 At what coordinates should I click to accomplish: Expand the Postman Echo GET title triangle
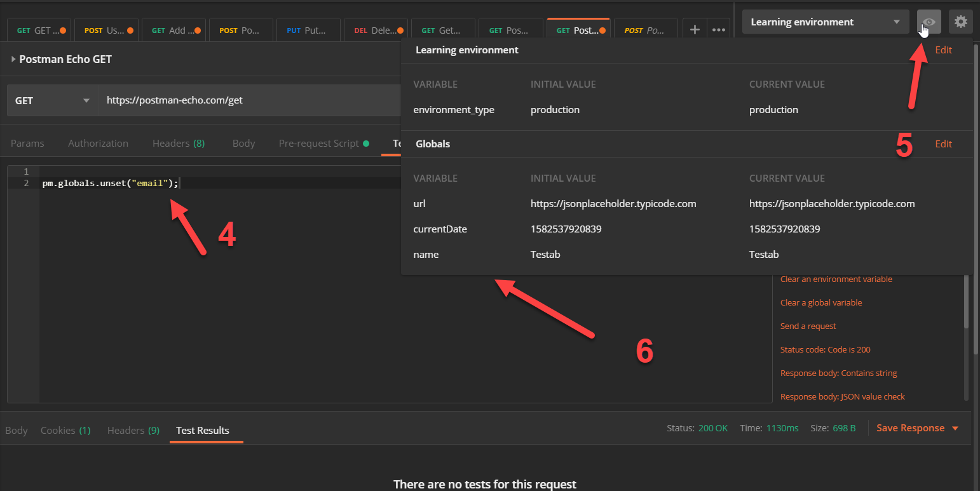[13, 59]
